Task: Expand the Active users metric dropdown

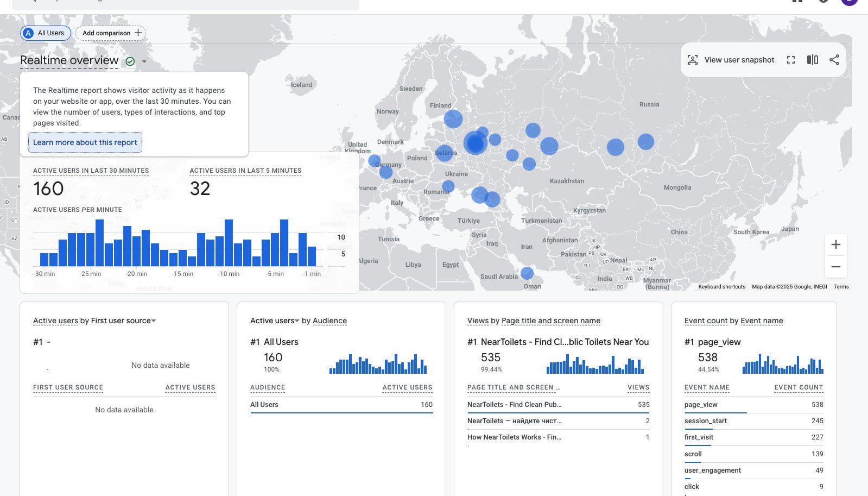Action: point(297,321)
